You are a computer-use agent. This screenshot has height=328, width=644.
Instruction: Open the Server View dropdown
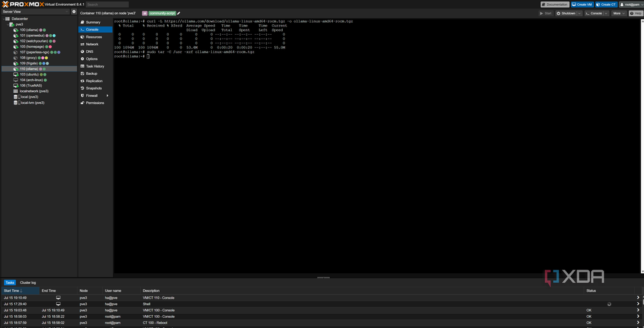click(x=35, y=12)
